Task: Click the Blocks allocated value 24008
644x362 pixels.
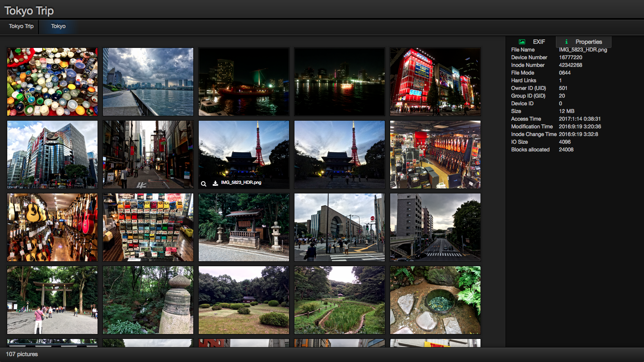Action: [566, 150]
